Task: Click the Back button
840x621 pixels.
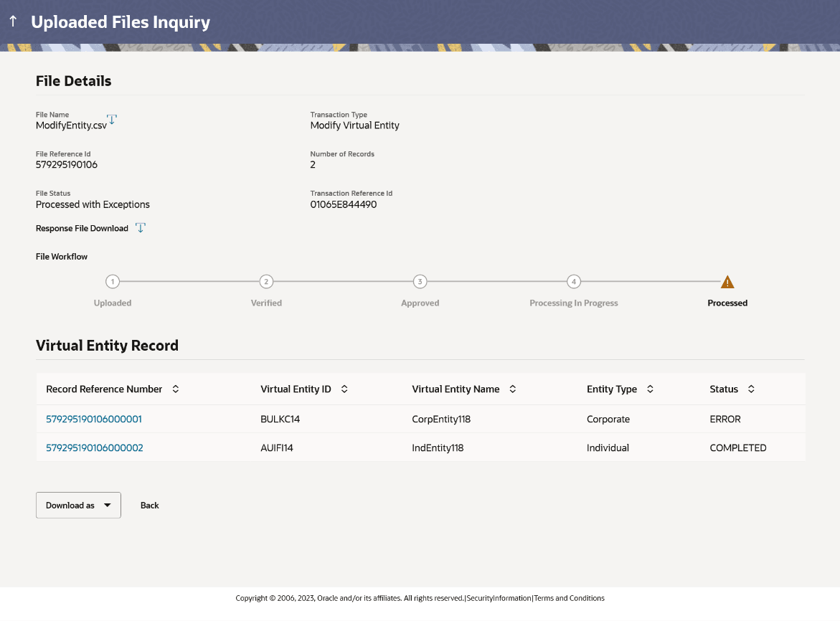Action: [x=149, y=505]
